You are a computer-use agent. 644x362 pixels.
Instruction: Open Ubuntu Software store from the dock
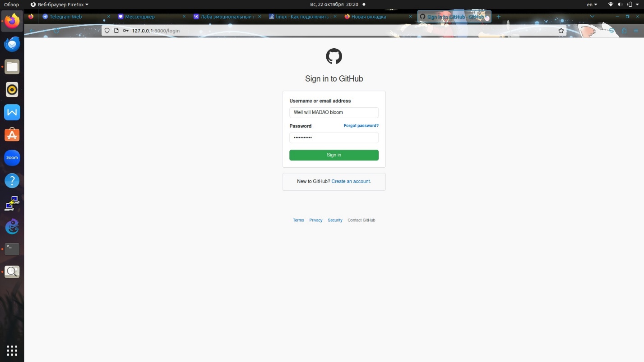pos(12,135)
